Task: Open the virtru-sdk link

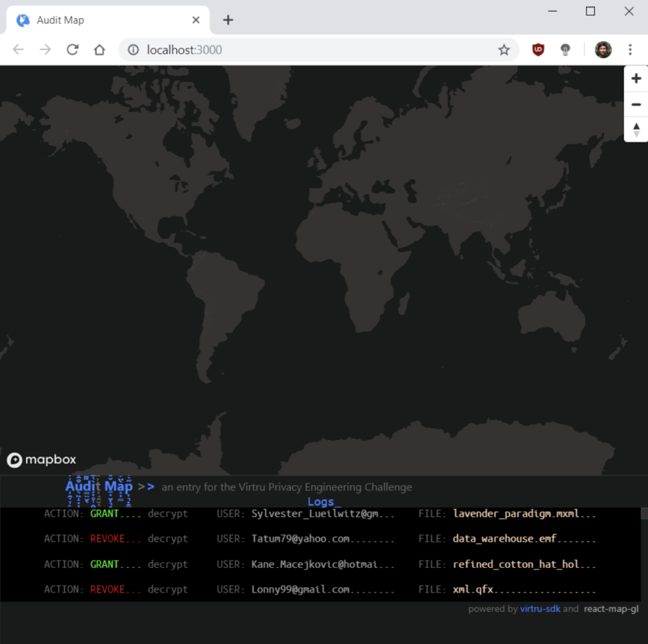Action: [540, 609]
